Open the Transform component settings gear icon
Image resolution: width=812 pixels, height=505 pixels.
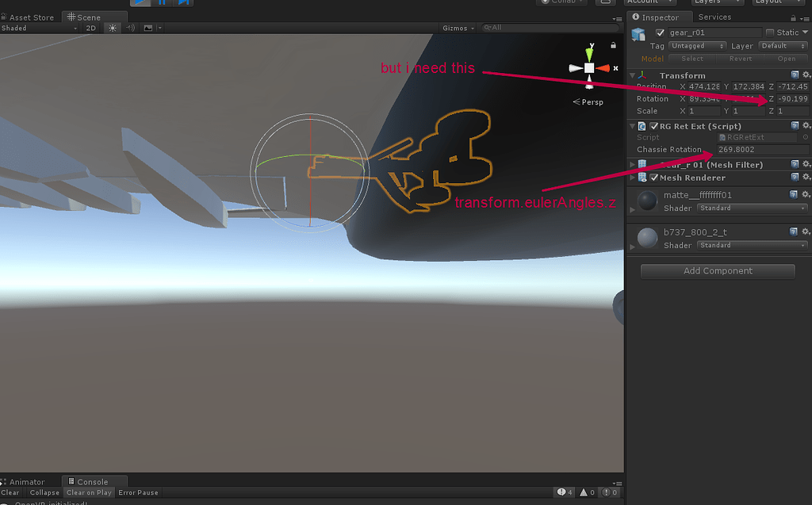coord(805,75)
